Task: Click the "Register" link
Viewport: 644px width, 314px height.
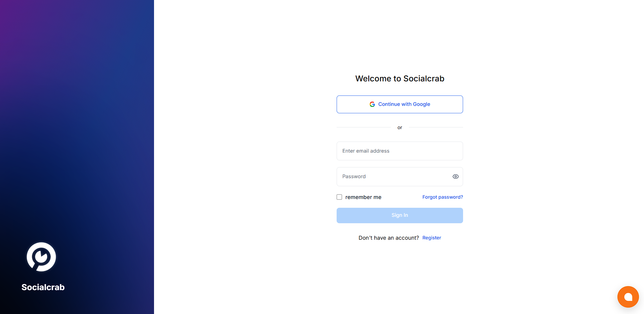Action: coord(431,238)
